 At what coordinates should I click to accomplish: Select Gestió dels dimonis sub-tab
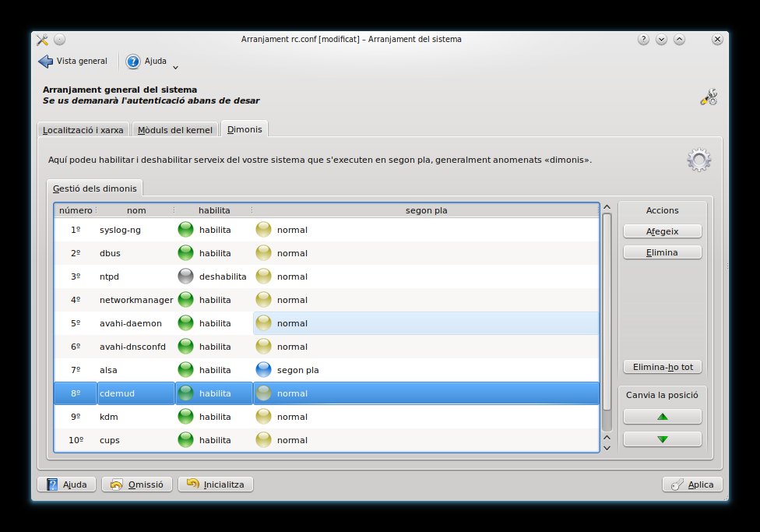pos(94,188)
